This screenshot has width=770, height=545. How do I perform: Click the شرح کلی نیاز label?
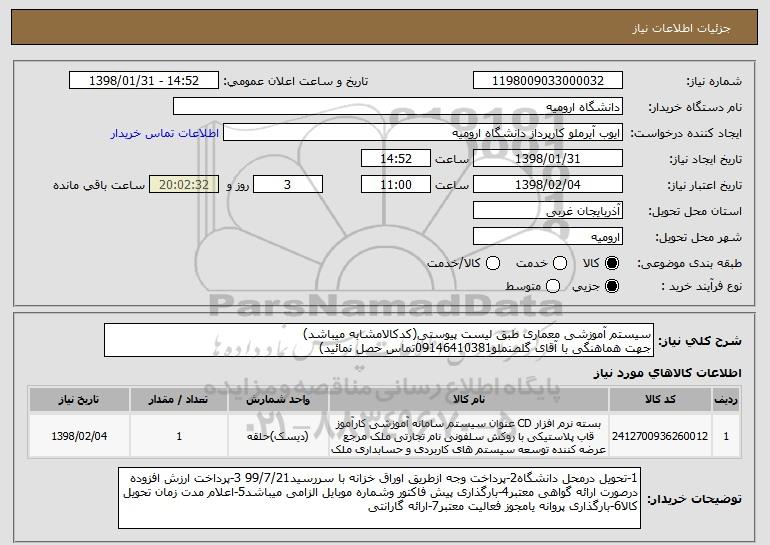(700, 340)
